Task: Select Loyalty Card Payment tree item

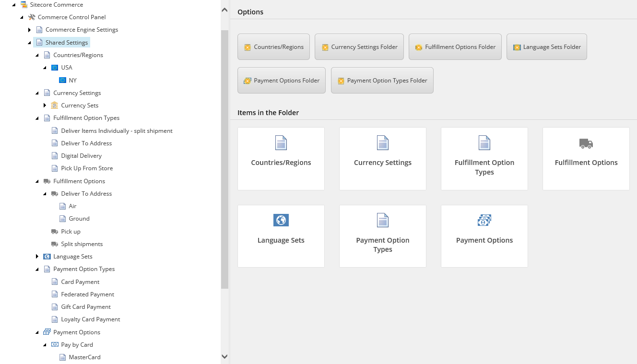Action: (x=90, y=319)
